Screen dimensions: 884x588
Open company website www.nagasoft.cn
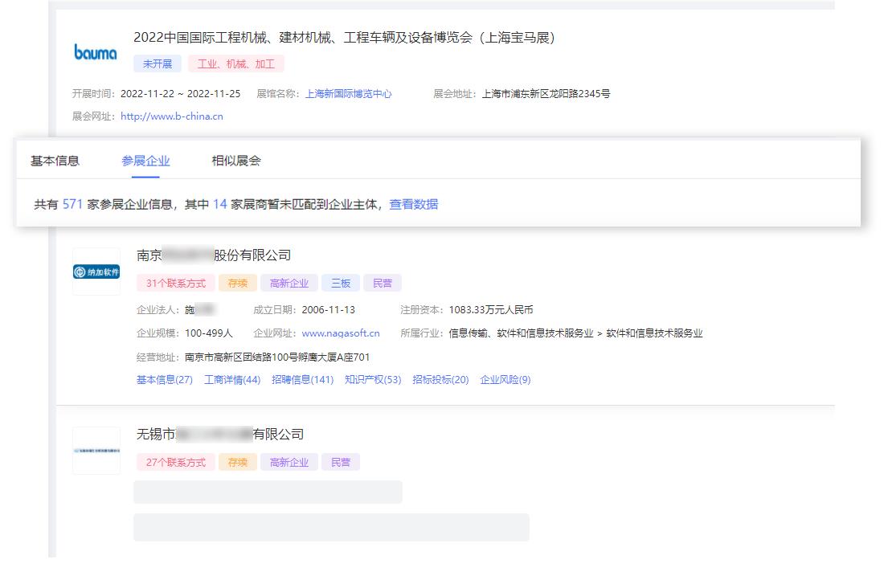(x=341, y=333)
